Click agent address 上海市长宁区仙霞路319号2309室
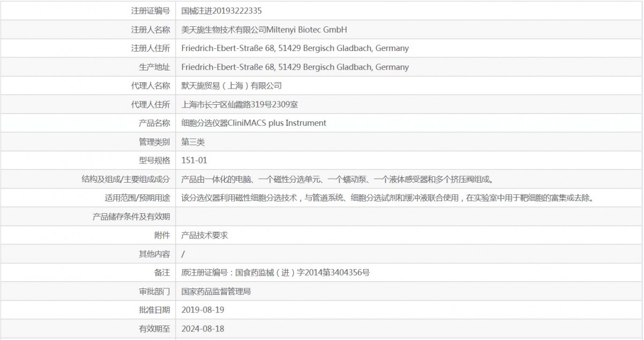 [x=244, y=104]
